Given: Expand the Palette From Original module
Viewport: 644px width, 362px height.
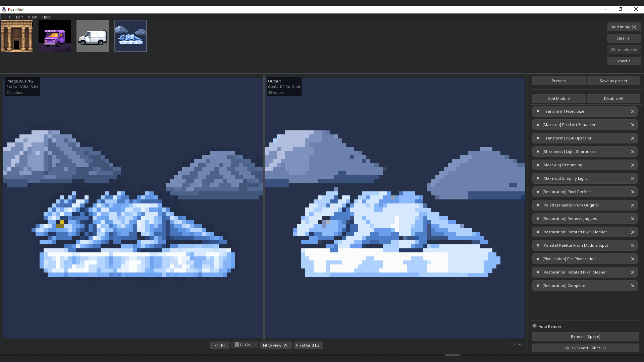Looking at the screenshot, I should click(x=584, y=205).
